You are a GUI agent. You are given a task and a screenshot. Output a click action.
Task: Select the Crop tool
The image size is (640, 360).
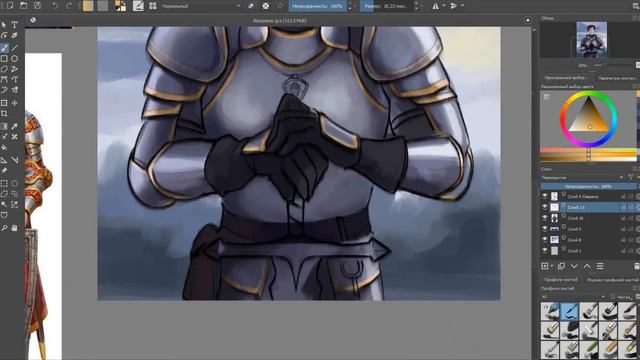(4, 113)
